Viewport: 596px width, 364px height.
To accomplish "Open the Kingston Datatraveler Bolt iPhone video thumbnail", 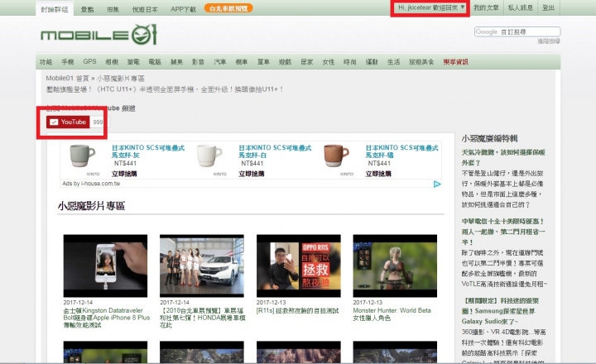I will pos(105,266).
